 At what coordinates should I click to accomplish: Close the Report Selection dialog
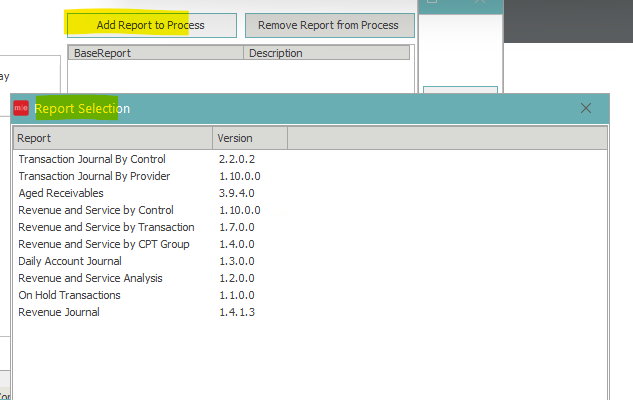586,108
